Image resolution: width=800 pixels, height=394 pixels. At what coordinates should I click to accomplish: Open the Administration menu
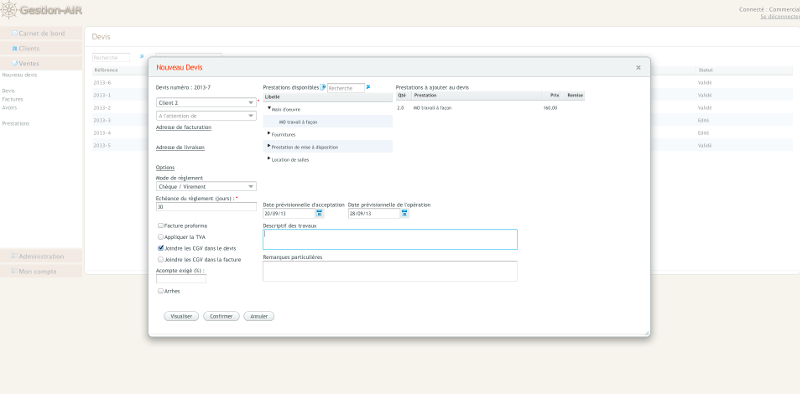pyautogui.click(x=41, y=256)
